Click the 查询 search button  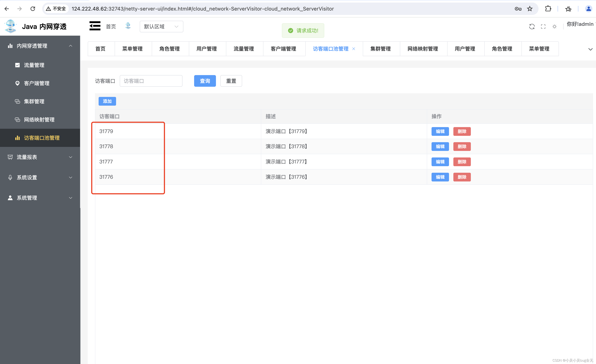[205, 81]
